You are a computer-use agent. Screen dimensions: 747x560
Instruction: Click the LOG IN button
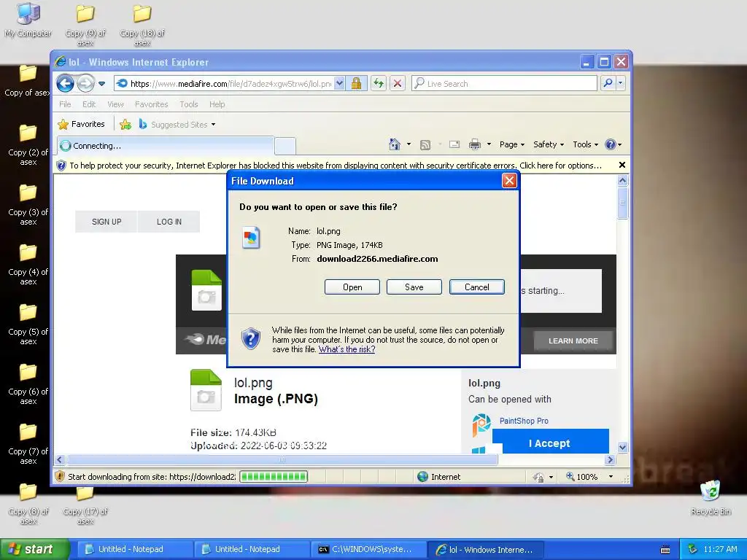tap(169, 222)
